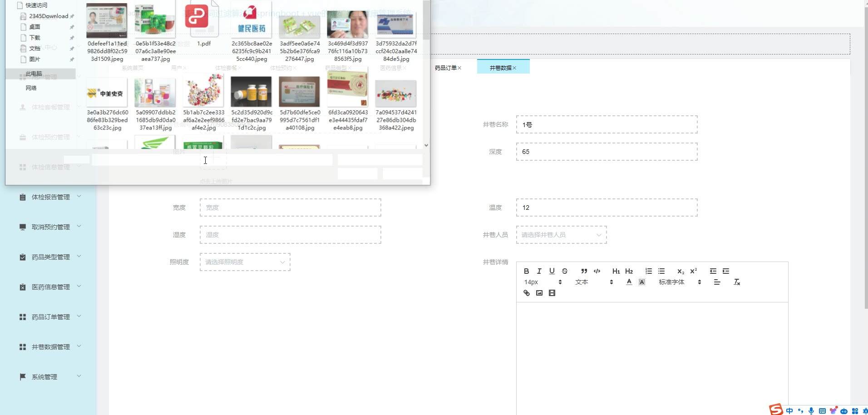868x415 pixels.
Task: Expand the 系统管理 sidebar menu
Action: (x=50, y=377)
